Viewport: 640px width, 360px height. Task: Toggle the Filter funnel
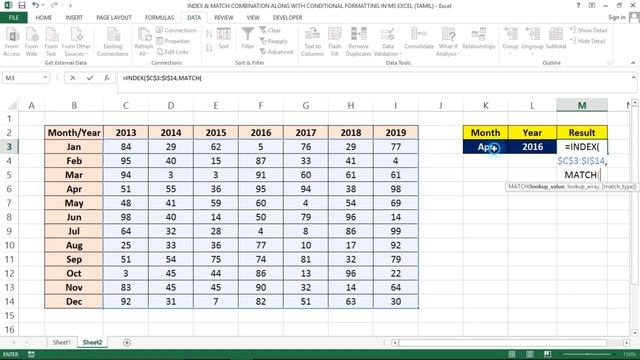click(x=247, y=38)
